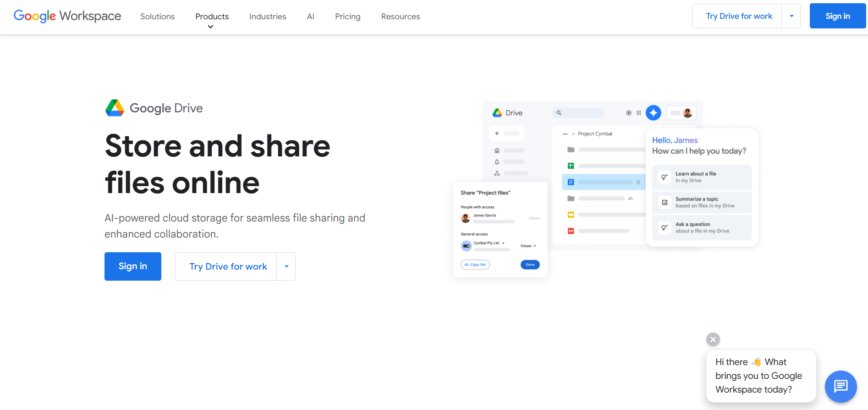Click the shared nodes icon in illustration sidebar

(x=497, y=173)
